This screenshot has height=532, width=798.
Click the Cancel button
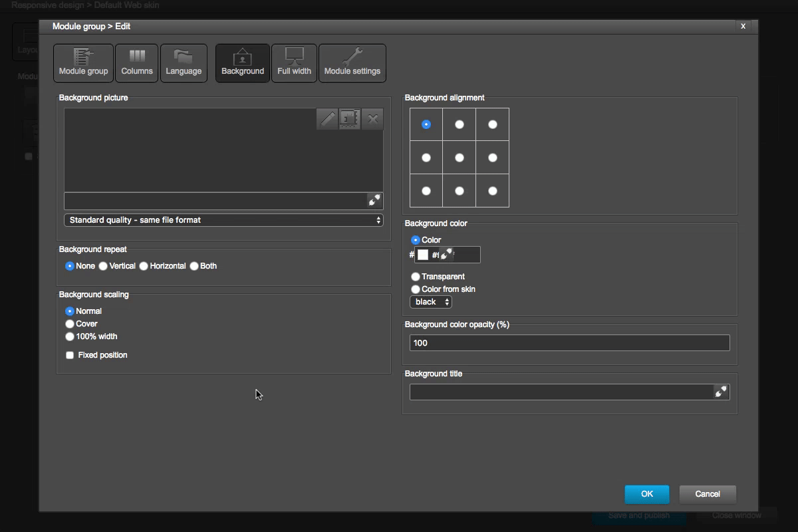pos(708,494)
